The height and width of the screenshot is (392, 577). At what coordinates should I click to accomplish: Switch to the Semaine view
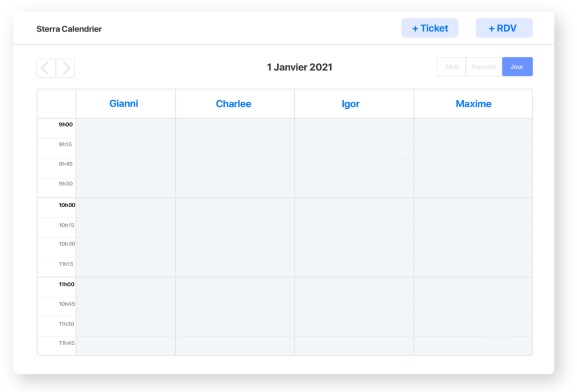click(484, 67)
